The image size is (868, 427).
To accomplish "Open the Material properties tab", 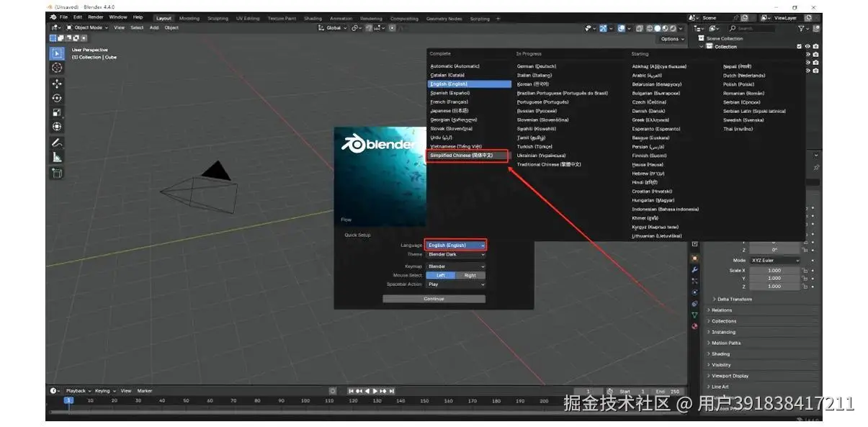I will click(x=694, y=326).
